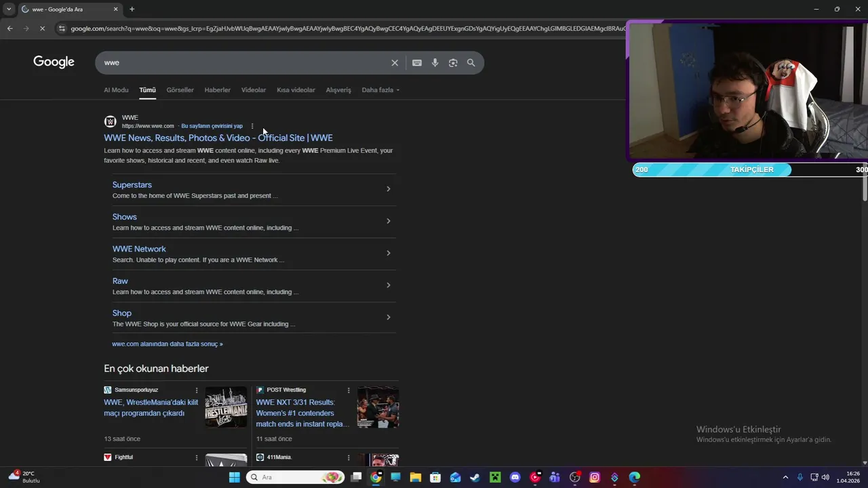Clear the search box with the X icon

click(x=395, y=62)
